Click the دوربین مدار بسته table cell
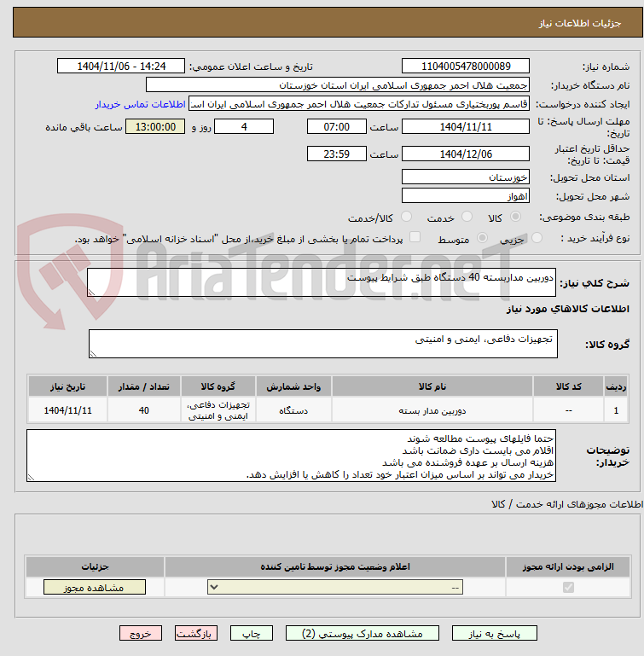Image resolution: width=644 pixels, height=656 pixels. point(432,410)
